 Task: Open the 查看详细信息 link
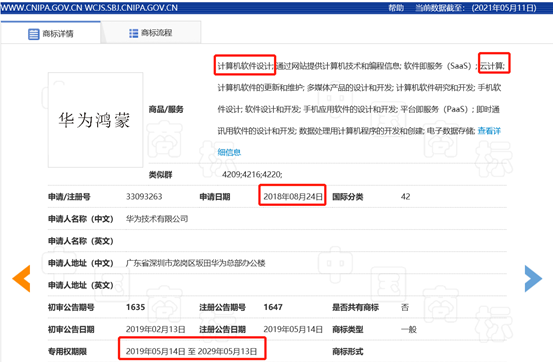click(x=489, y=131)
